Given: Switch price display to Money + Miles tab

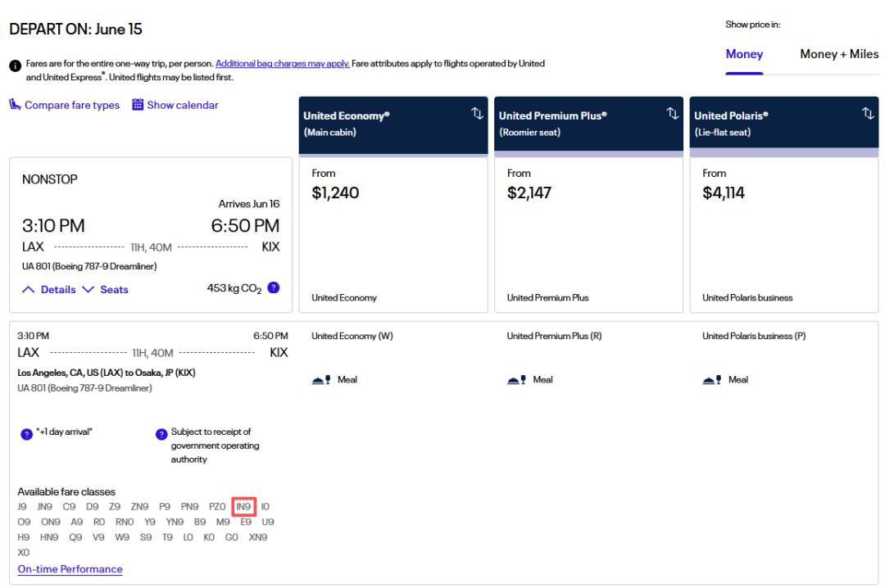Looking at the screenshot, I should click(839, 54).
